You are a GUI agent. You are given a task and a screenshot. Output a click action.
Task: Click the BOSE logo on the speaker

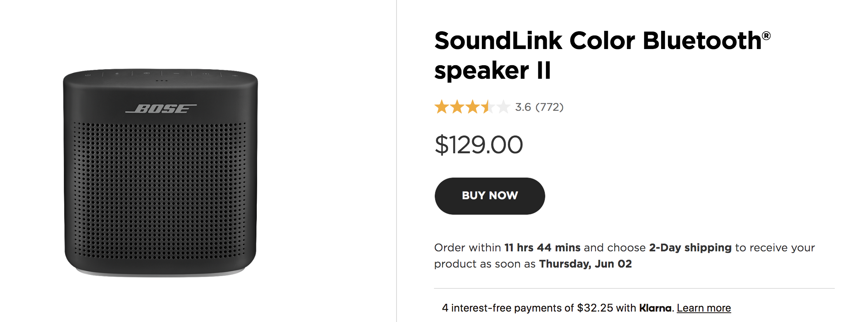[x=161, y=109]
